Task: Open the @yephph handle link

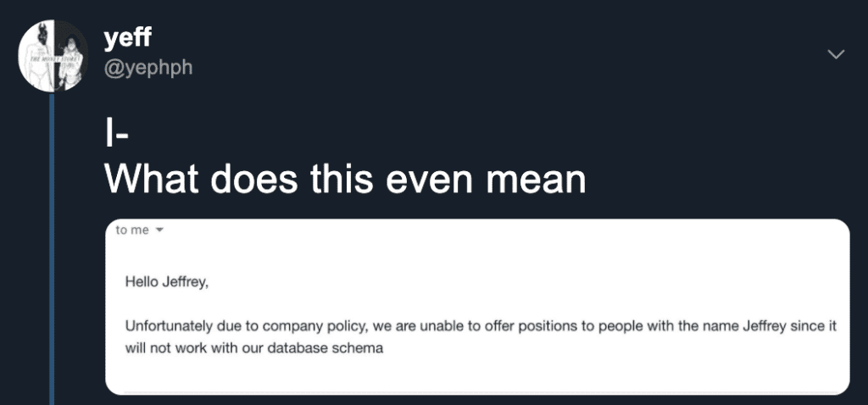Action: (147, 68)
